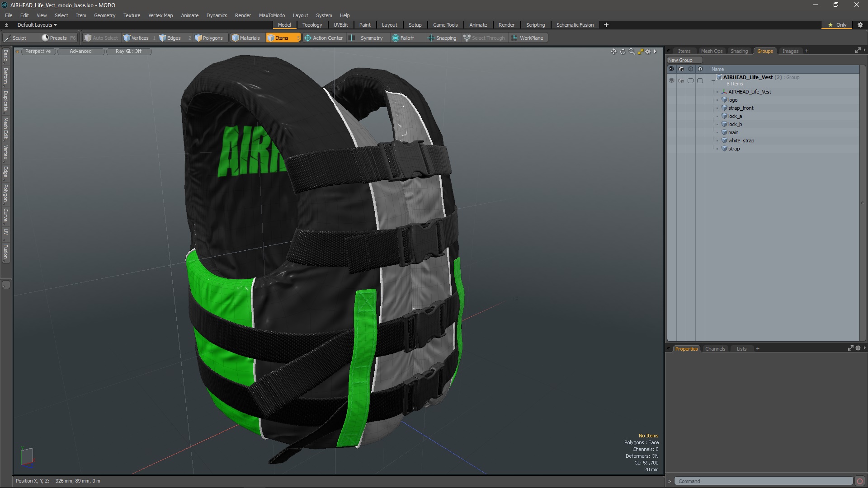Image resolution: width=868 pixels, height=488 pixels.
Task: Toggle Auto Select
Action: pyautogui.click(x=101, y=38)
